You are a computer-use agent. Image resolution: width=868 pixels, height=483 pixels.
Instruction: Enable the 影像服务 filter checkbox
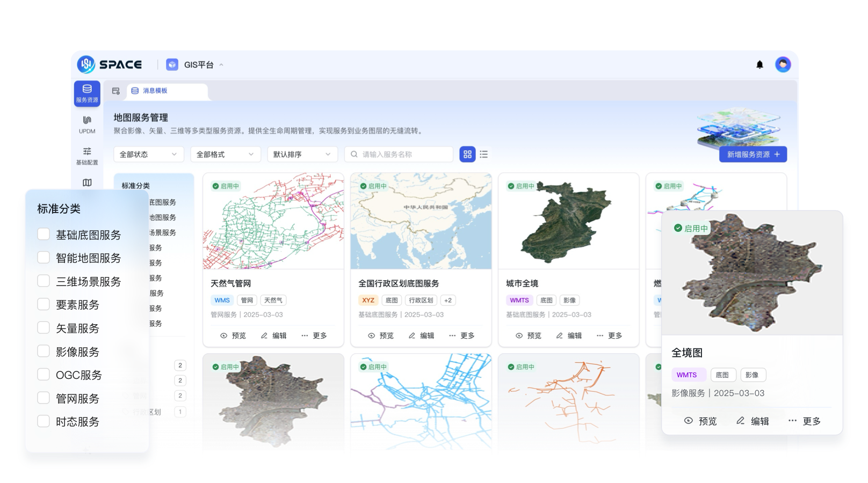click(x=43, y=351)
